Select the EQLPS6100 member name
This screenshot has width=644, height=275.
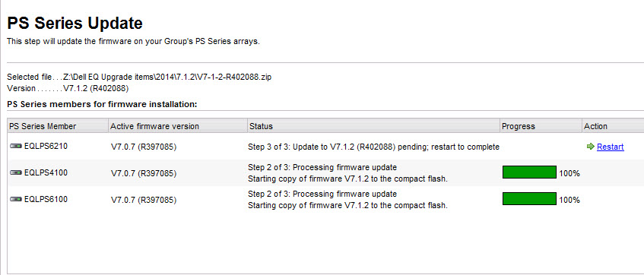pyautogui.click(x=46, y=200)
